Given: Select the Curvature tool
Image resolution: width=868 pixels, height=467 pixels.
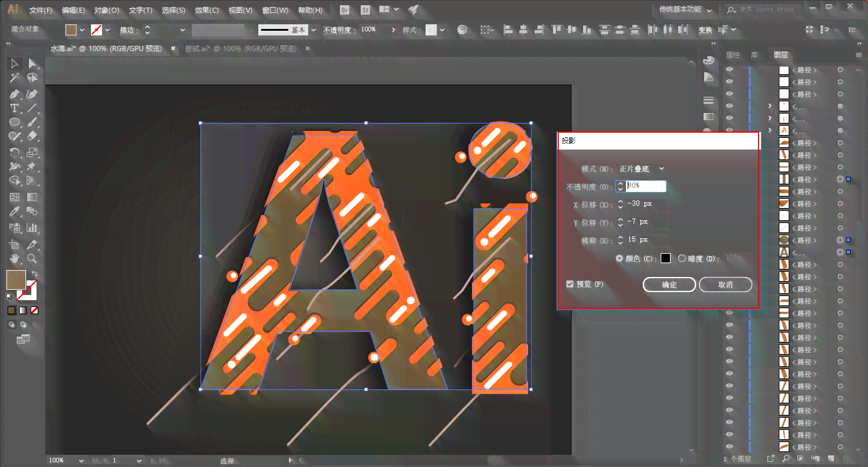Looking at the screenshot, I should [x=32, y=93].
